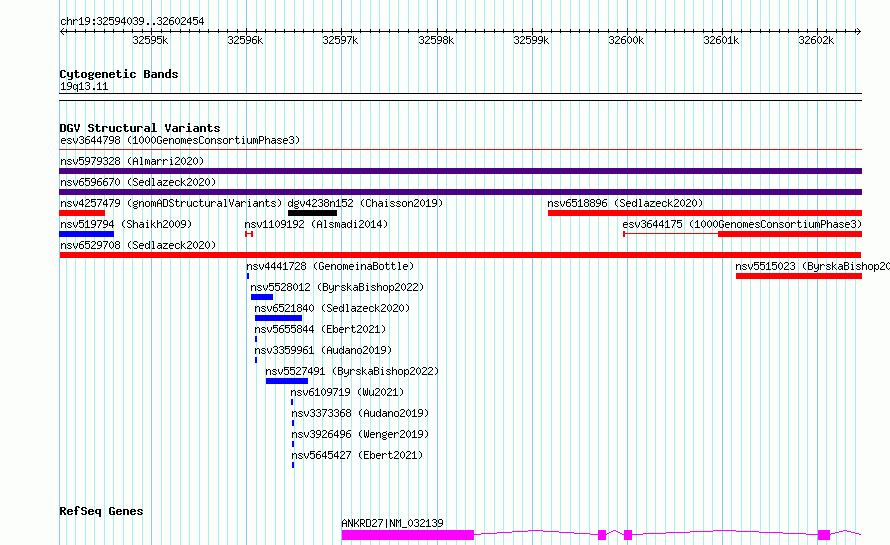Select nsv6521840 (Sedlazeck2020) label
Screen dimensions: 890x545
click(x=332, y=308)
